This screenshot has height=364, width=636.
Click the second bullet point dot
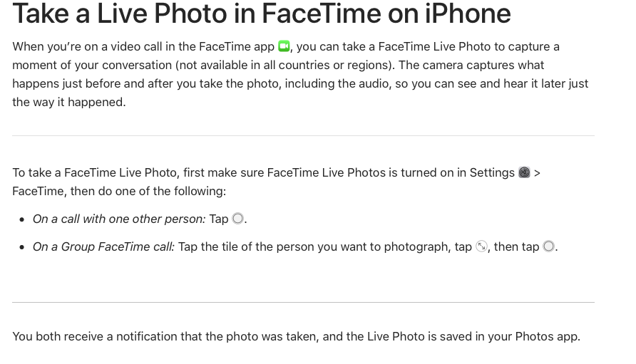coord(22,247)
